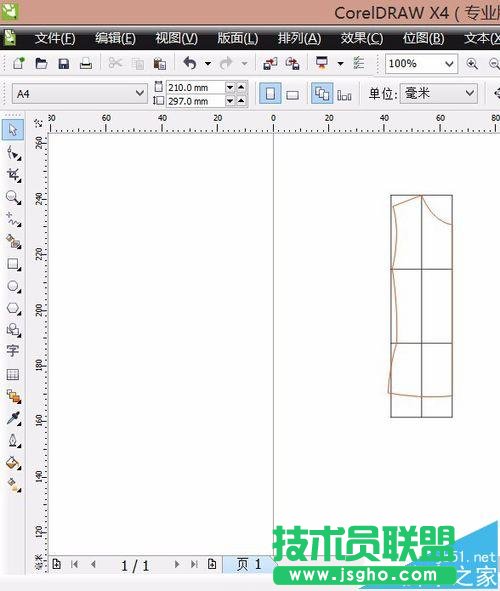The image size is (500, 591).
Task: Open page height dropdown arrow
Action: (x=230, y=101)
